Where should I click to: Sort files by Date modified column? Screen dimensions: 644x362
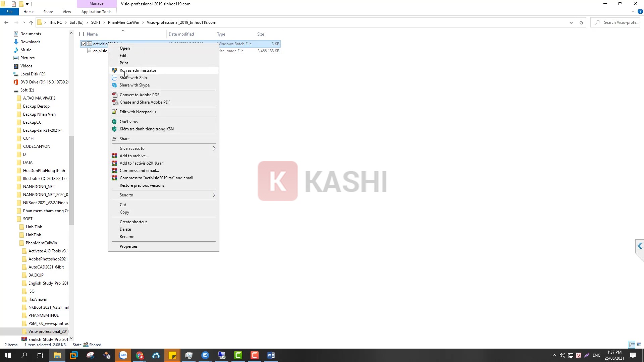click(181, 34)
